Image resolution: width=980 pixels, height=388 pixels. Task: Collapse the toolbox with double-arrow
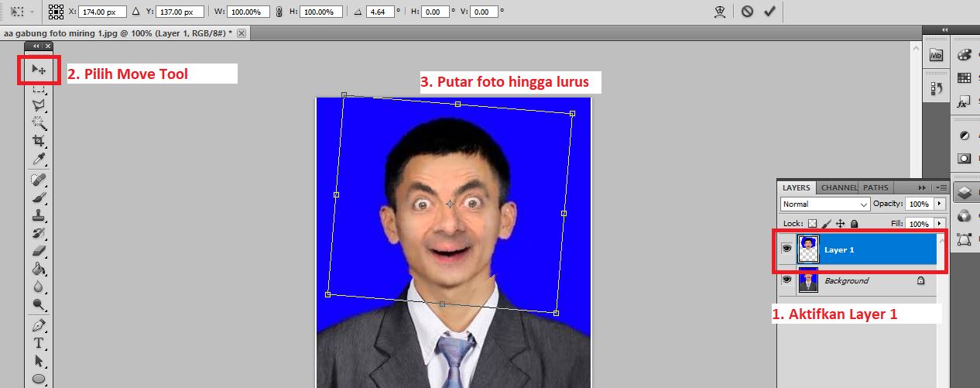(36, 46)
